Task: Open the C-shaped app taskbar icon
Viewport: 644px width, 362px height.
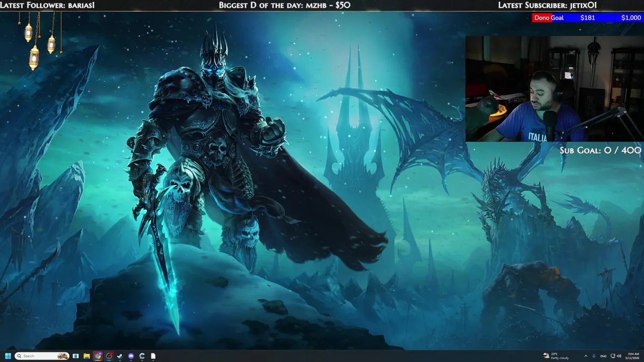Action: point(142,356)
